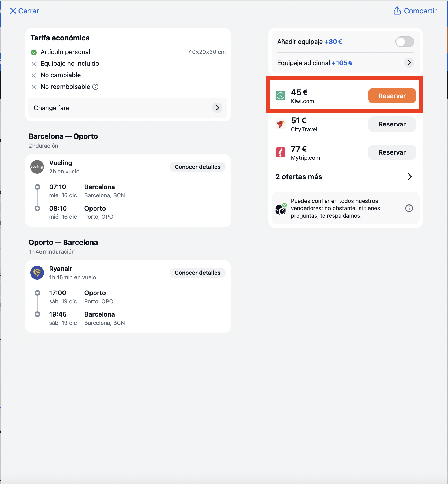Click the X next to No cambiable
Screen dimensions: 448x484
tap(34, 75)
